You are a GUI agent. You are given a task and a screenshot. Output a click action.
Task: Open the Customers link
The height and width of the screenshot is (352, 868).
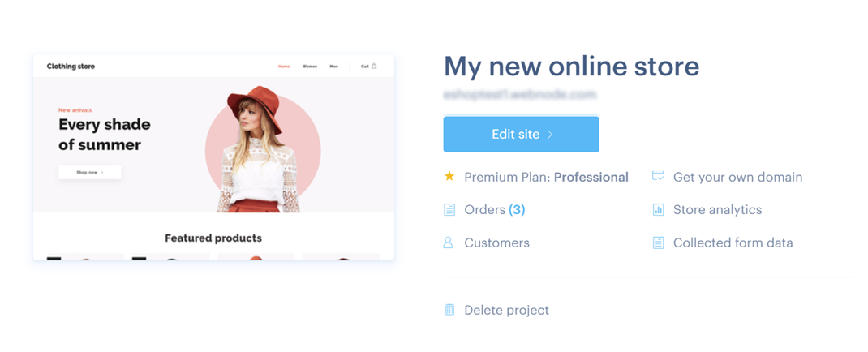coord(496,243)
